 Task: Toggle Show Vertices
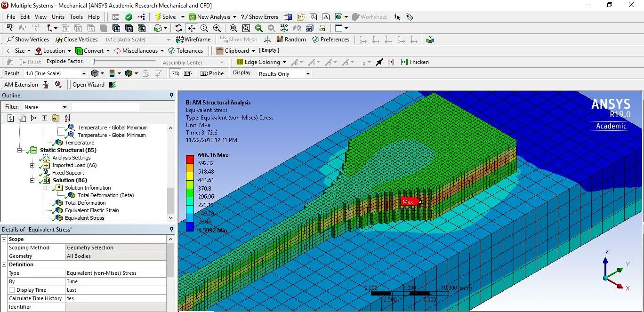coord(28,40)
